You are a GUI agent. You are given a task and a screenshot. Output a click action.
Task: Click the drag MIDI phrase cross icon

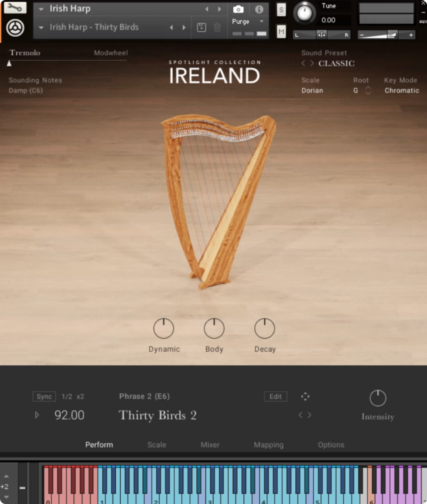coord(305,396)
